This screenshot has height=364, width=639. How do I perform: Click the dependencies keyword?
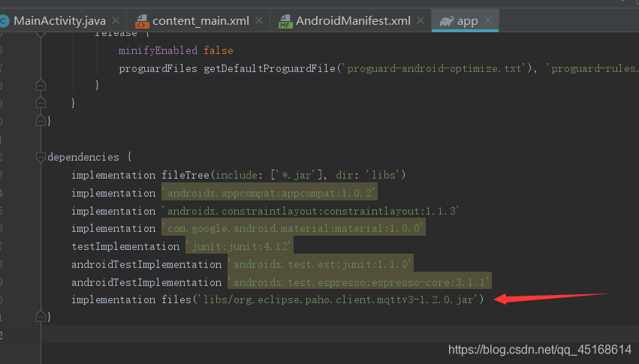[x=83, y=157]
